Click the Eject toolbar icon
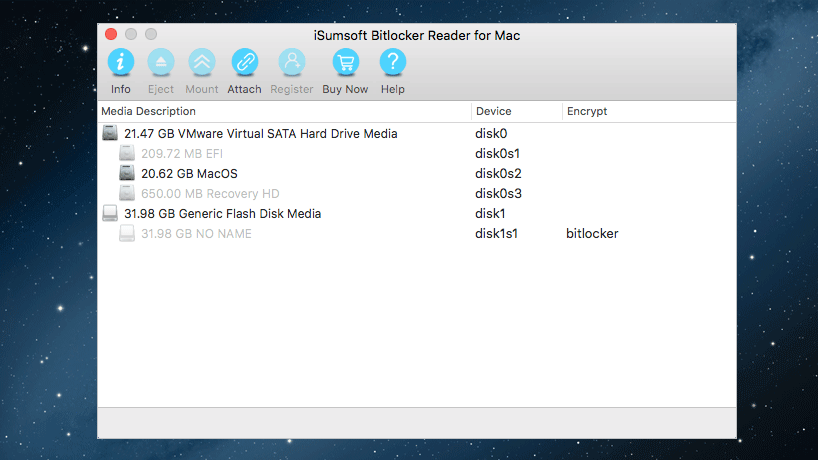818x460 pixels. point(161,63)
